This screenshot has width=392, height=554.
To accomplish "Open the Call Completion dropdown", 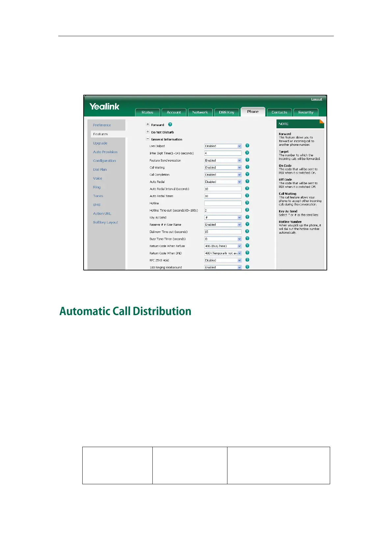I will [x=223, y=175].
